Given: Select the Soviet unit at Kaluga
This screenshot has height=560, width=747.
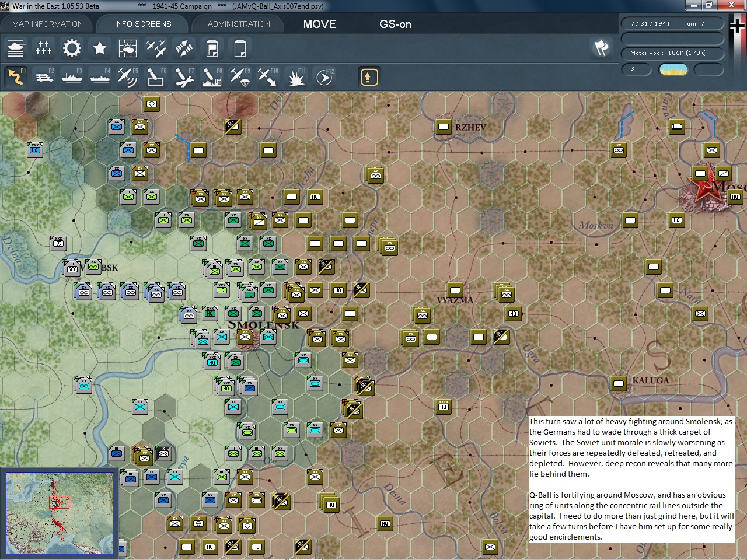Looking at the screenshot, I should tap(619, 384).
